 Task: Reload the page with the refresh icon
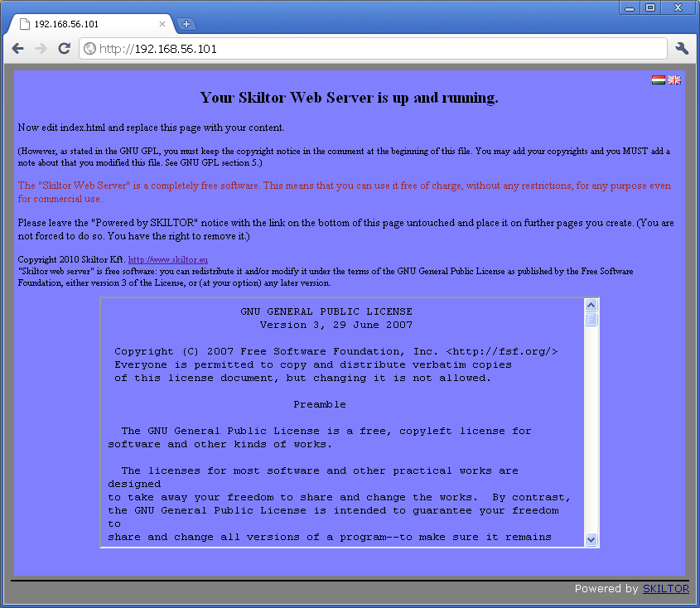tap(65, 48)
